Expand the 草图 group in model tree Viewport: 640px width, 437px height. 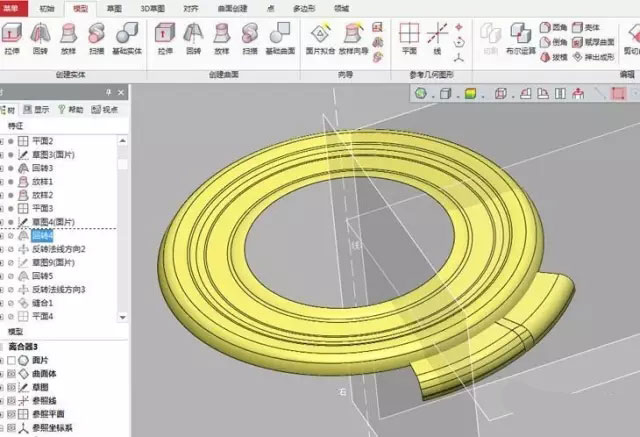click(x=2, y=386)
